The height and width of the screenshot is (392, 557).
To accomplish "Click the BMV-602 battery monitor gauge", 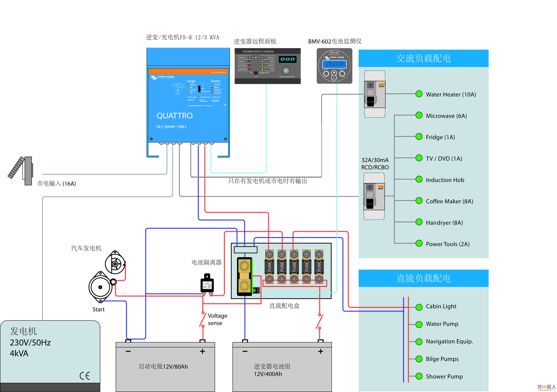I will click(x=334, y=66).
